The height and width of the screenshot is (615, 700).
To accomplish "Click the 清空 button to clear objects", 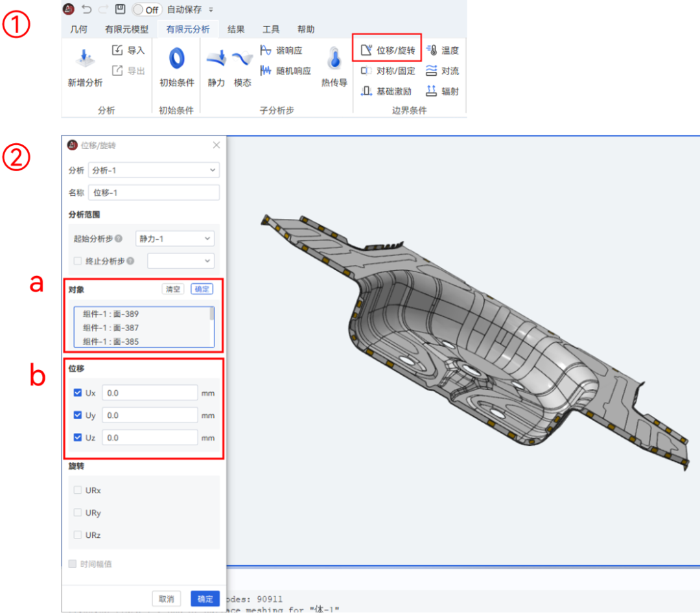I will click(172, 289).
